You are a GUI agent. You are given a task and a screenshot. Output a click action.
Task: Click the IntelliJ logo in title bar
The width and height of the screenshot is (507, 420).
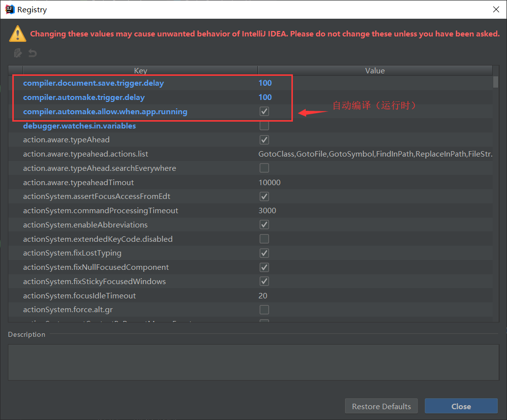pyautogui.click(x=9, y=9)
